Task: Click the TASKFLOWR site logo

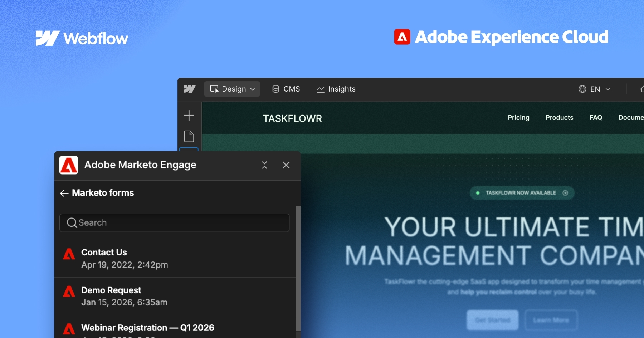Action: click(x=292, y=118)
